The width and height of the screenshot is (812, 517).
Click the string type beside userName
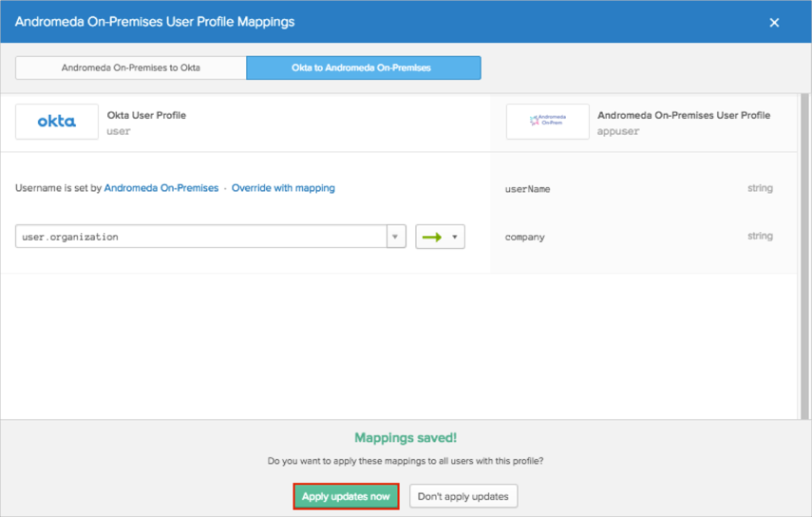click(x=760, y=188)
